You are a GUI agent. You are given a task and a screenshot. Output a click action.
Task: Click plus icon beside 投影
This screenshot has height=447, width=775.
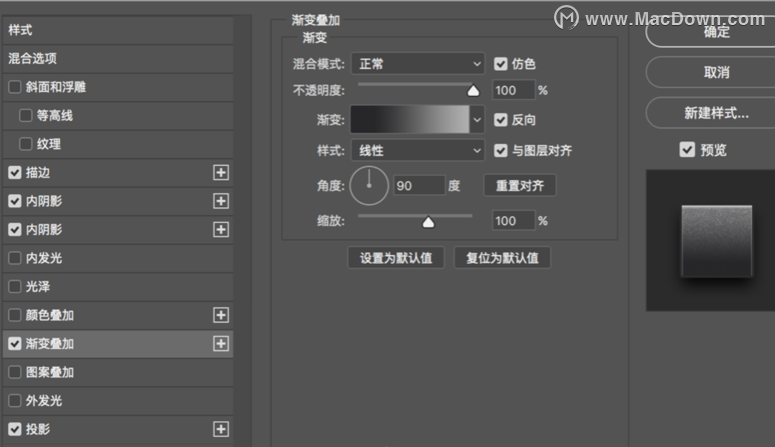click(221, 429)
